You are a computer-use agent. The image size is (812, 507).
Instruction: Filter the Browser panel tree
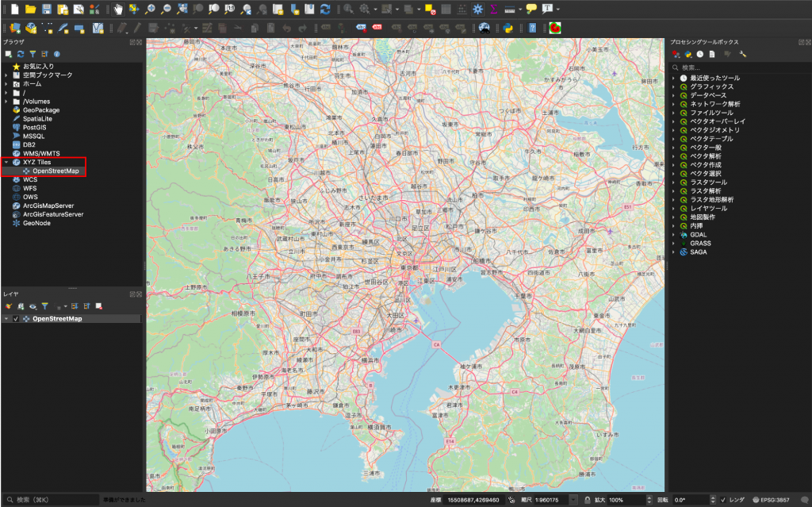[x=33, y=54]
